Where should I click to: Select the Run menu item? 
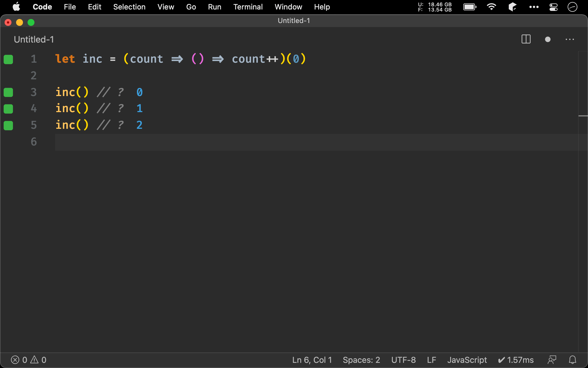215,6
